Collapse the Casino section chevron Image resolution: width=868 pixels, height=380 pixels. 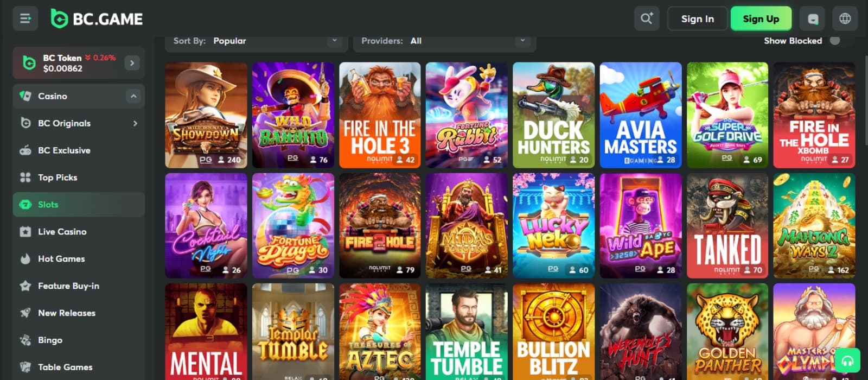(133, 96)
